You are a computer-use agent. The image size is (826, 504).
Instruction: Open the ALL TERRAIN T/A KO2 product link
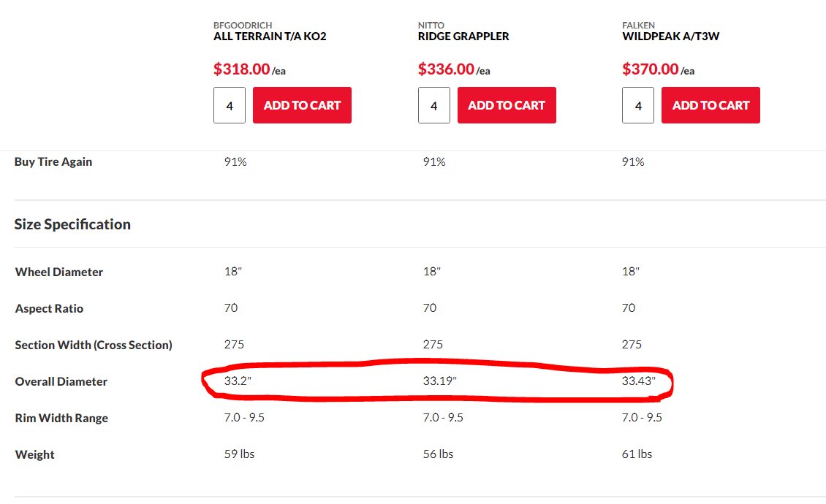click(x=270, y=37)
